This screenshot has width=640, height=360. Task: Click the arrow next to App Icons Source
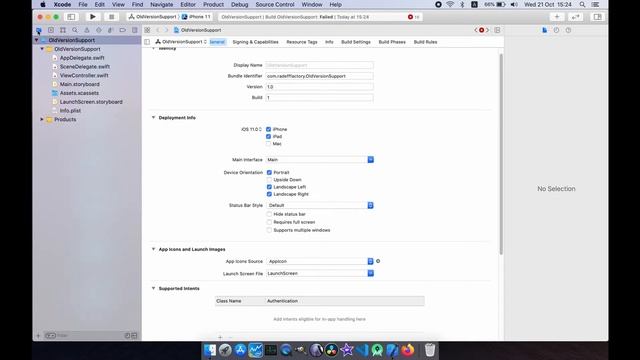378,261
